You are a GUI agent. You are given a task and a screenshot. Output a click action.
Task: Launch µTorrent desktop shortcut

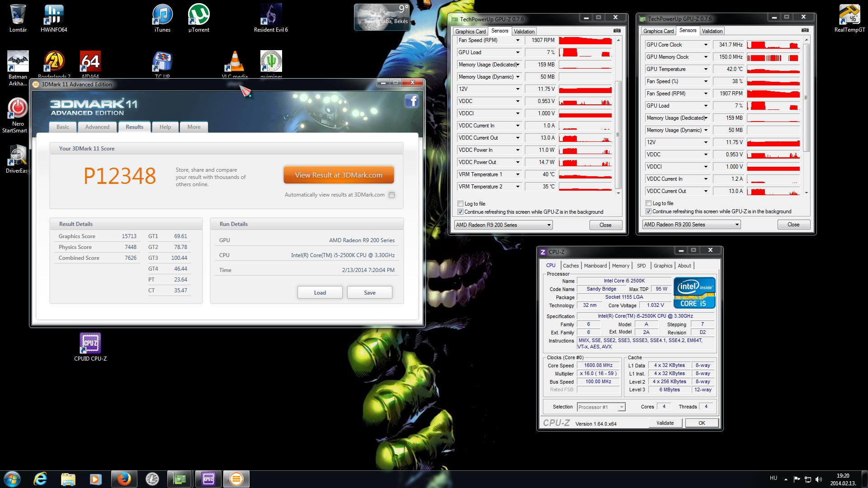[199, 18]
